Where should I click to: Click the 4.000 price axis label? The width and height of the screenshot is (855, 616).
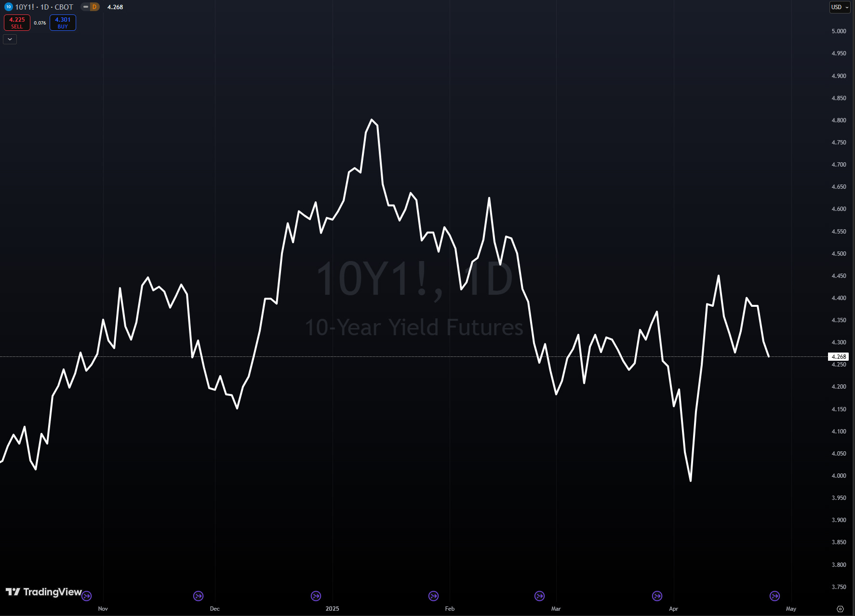coord(839,476)
